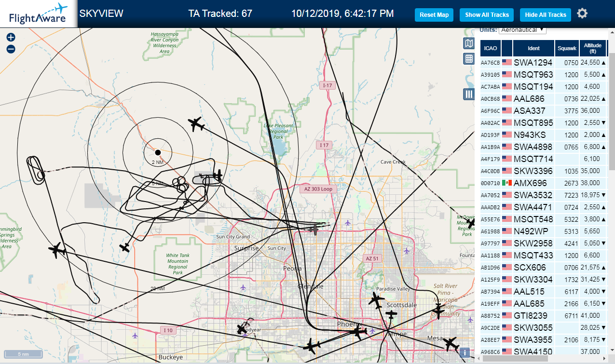Image resolution: width=615 pixels, height=364 pixels.
Task: Zoom in with the plus button
Action: click(x=11, y=37)
